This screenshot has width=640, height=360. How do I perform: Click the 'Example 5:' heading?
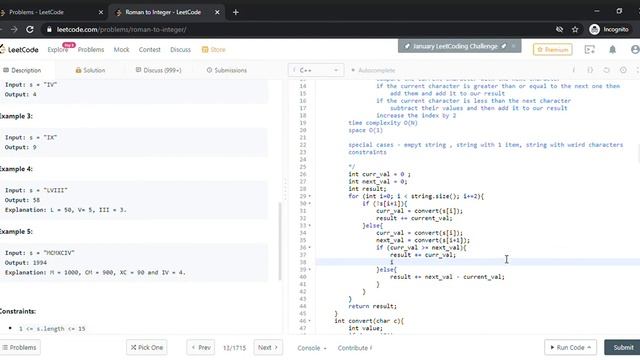[16, 231]
